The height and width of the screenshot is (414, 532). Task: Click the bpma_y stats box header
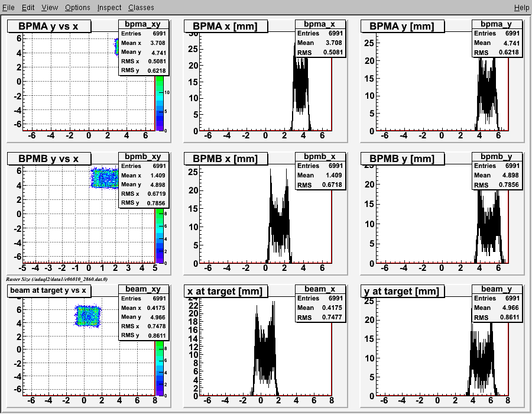click(497, 24)
